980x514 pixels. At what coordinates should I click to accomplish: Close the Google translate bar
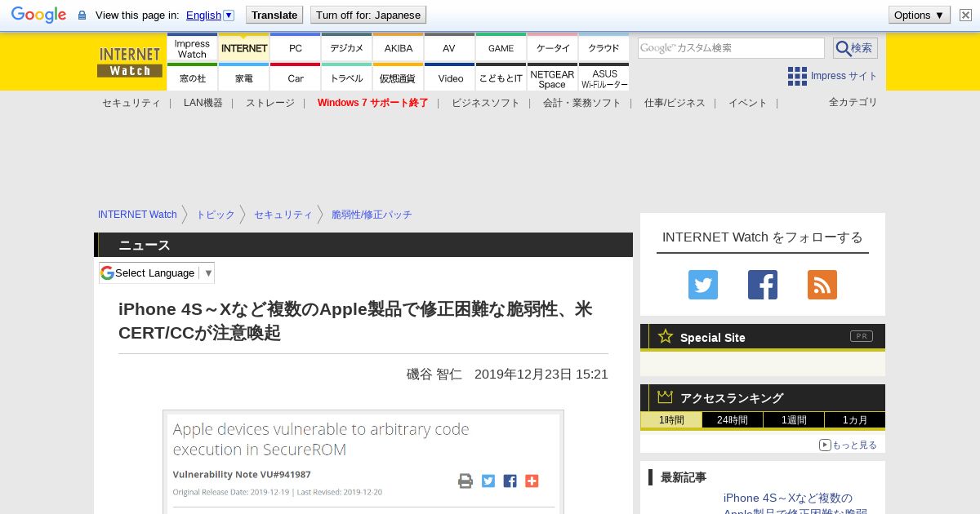[x=965, y=15]
